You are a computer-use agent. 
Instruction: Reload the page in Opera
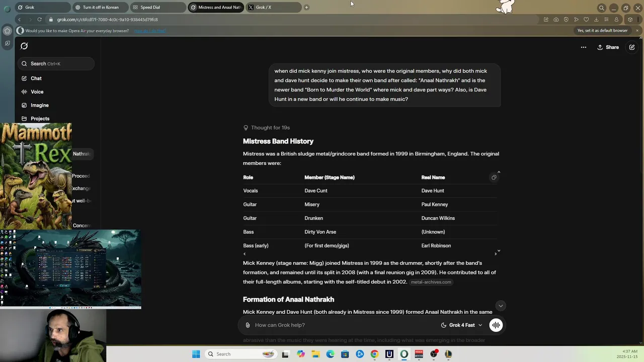point(39,20)
